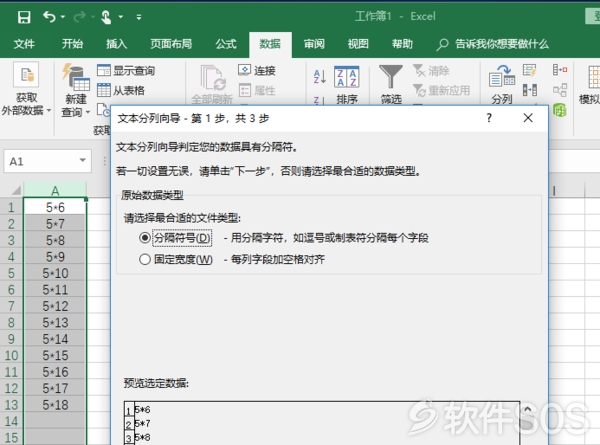Click the Relationships icon
Image resolution: width=600 pixels, height=445 pixels.
(560, 90)
